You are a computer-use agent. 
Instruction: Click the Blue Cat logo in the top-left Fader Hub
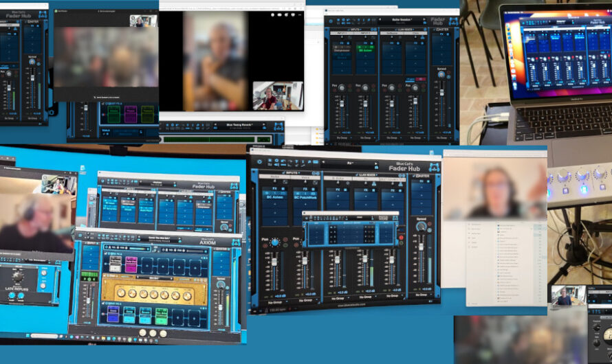coord(43,14)
